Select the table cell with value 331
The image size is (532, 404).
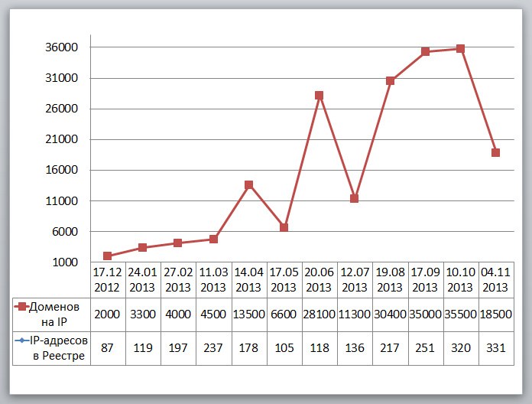(x=495, y=348)
